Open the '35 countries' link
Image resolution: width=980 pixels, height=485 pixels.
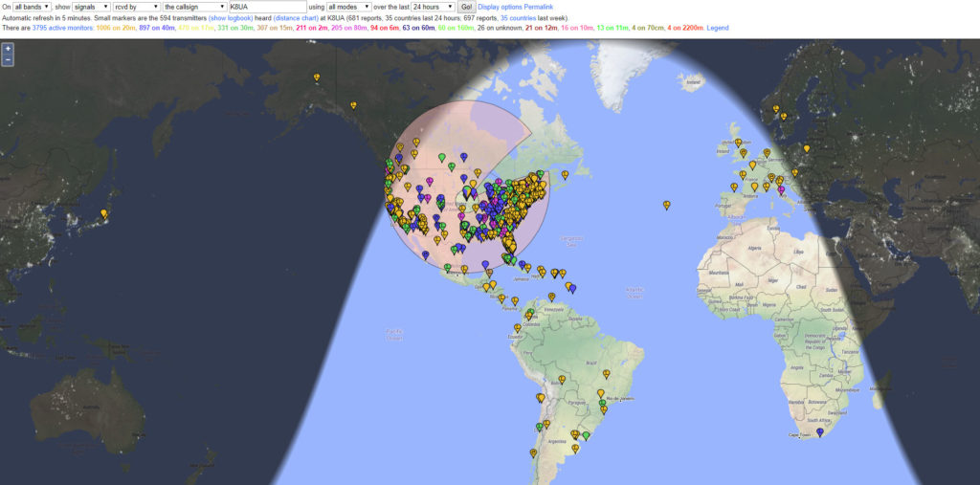(x=519, y=18)
